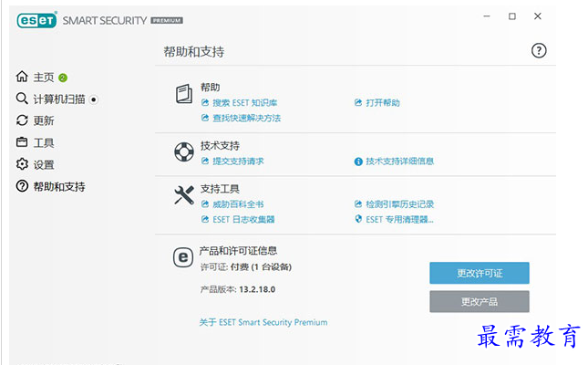Open the 帮助和支持 menu item
This screenshot has height=365, width=588.
click(x=58, y=186)
